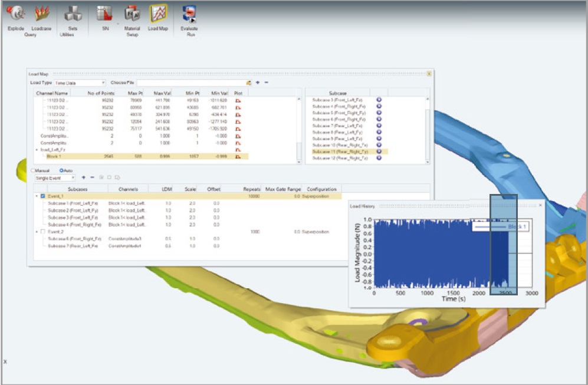588x385 pixels.
Task: Click the browse icon beside Choose File
Action: click(x=249, y=83)
